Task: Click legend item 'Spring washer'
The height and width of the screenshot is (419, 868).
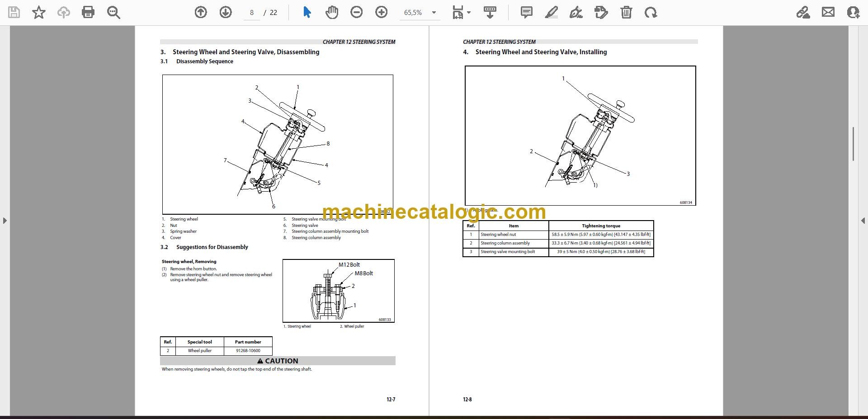Action: pos(183,231)
